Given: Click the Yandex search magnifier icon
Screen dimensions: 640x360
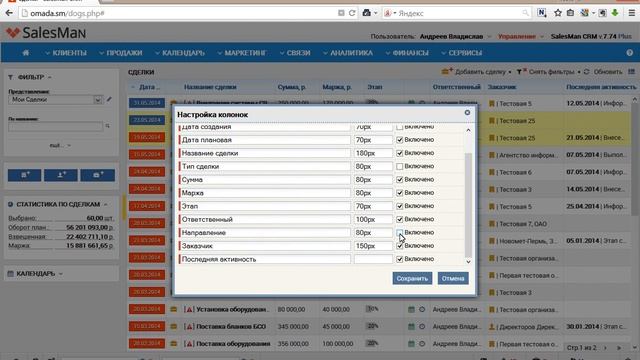Looking at the screenshot, I should [x=525, y=13].
